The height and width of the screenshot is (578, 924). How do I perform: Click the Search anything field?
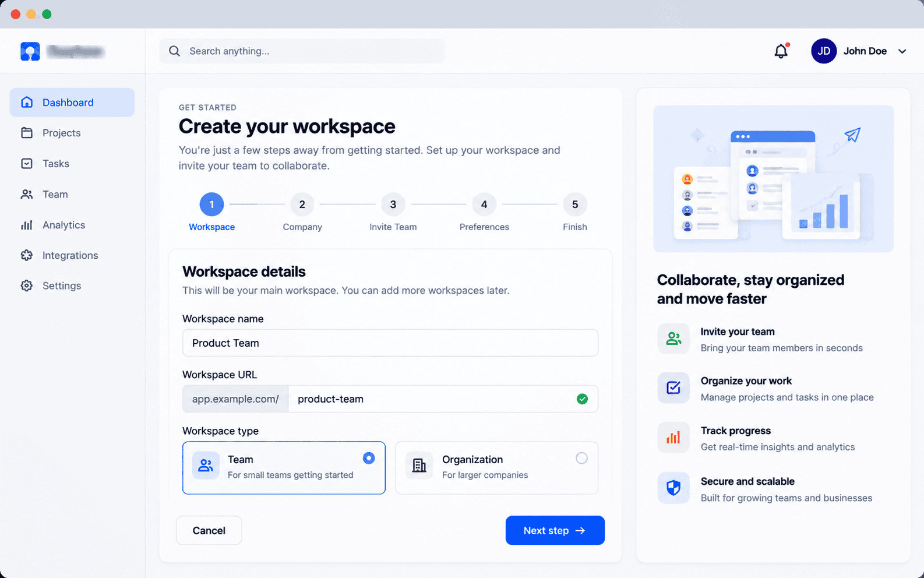[302, 51]
